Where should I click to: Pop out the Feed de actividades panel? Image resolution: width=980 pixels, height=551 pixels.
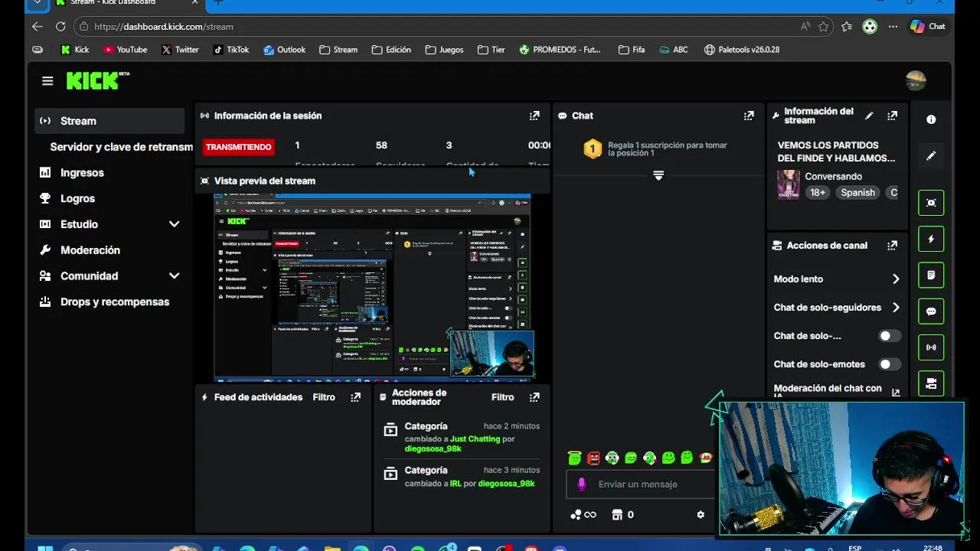[x=355, y=398]
